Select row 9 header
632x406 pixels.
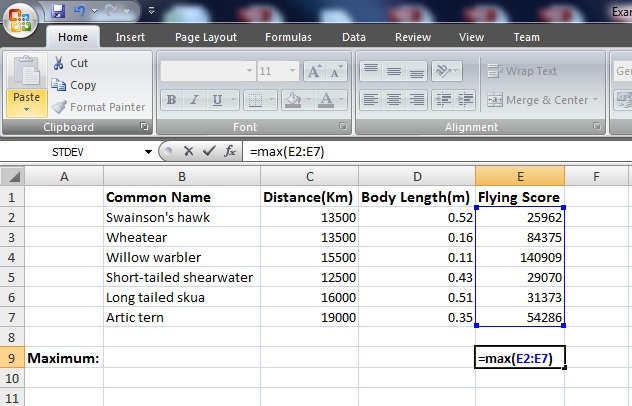click(x=12, y=358)
